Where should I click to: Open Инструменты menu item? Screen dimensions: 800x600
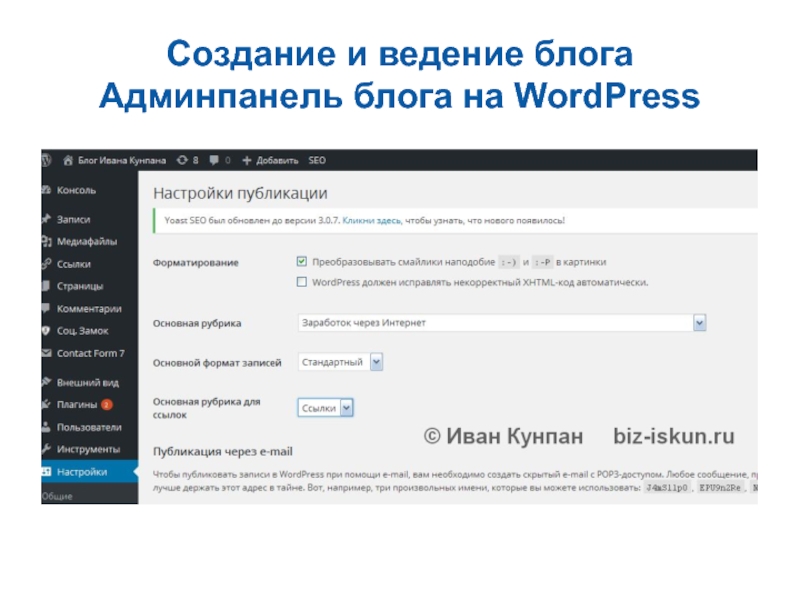click(x=90, y=449)
